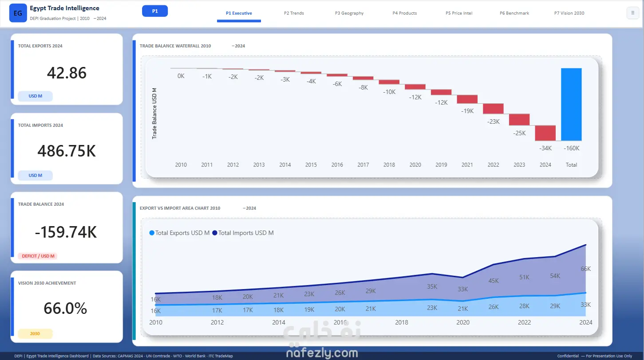Click the 2021 red waterfall bar
Viewport: 644px width, 360px height.
467,99
